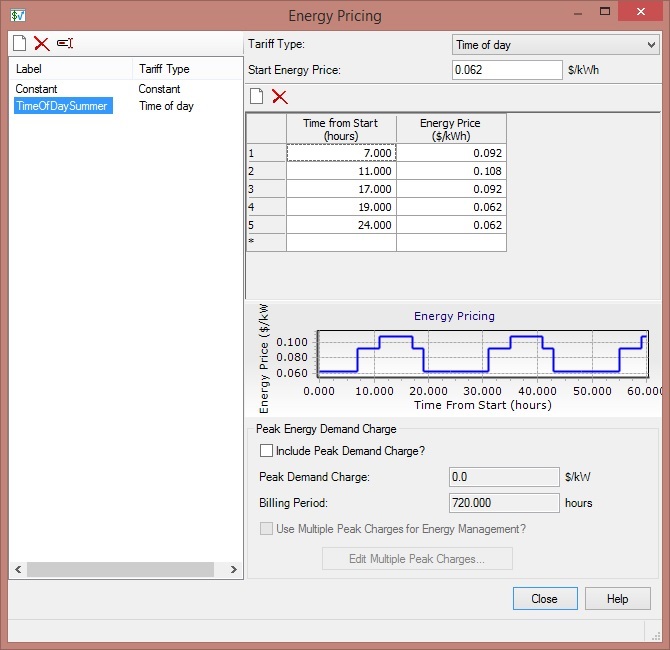The image size is (670, 650).
Task: Click scrollbar left arrow in tariff list
Action: (x=18, y=569)
